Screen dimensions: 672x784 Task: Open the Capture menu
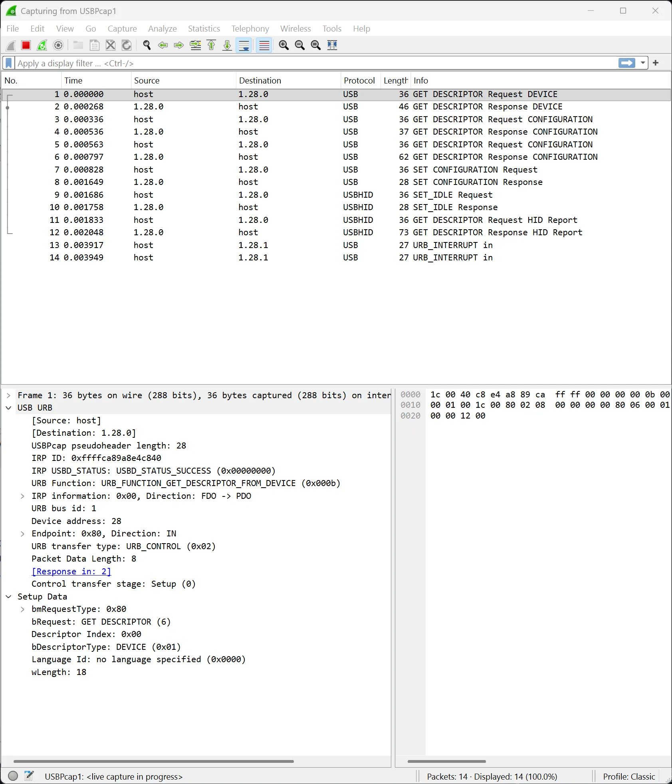point(122,29)
